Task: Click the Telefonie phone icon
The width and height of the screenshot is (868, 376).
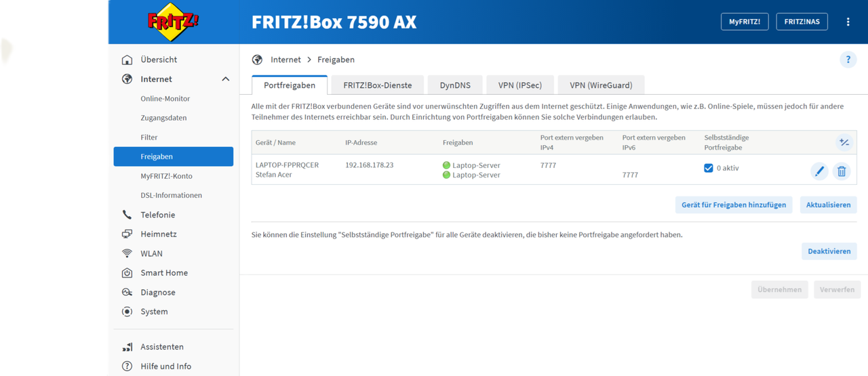Action: (127, 215)
